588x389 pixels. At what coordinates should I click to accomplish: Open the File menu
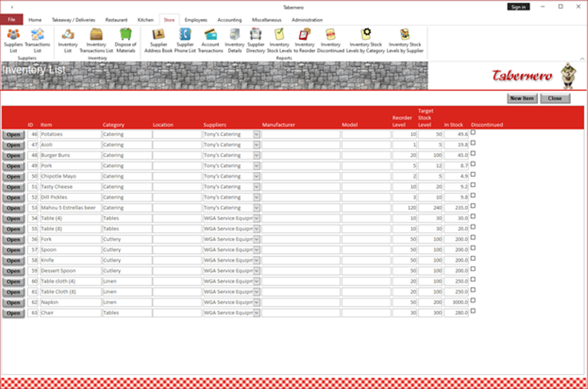(x=12, y=20)
